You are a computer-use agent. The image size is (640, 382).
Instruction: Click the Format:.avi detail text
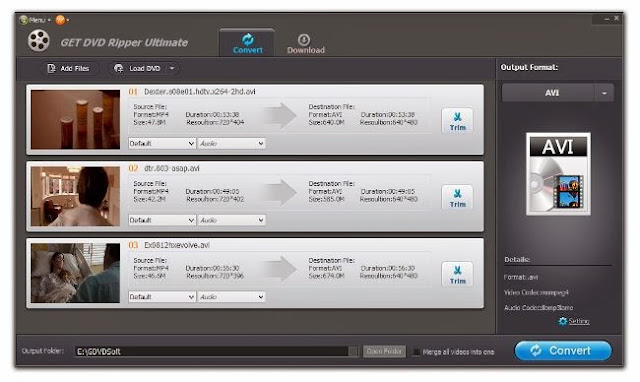coord(521,277)
